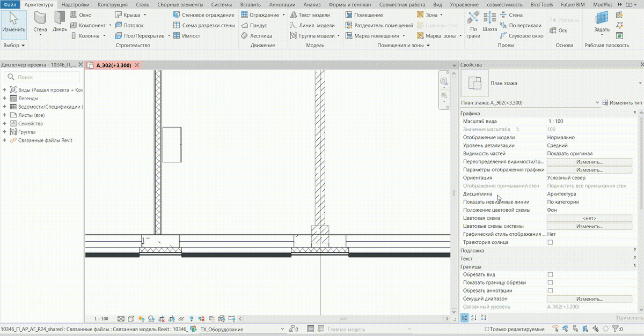Select the Шахта shaft opening tool

(489, 22)
